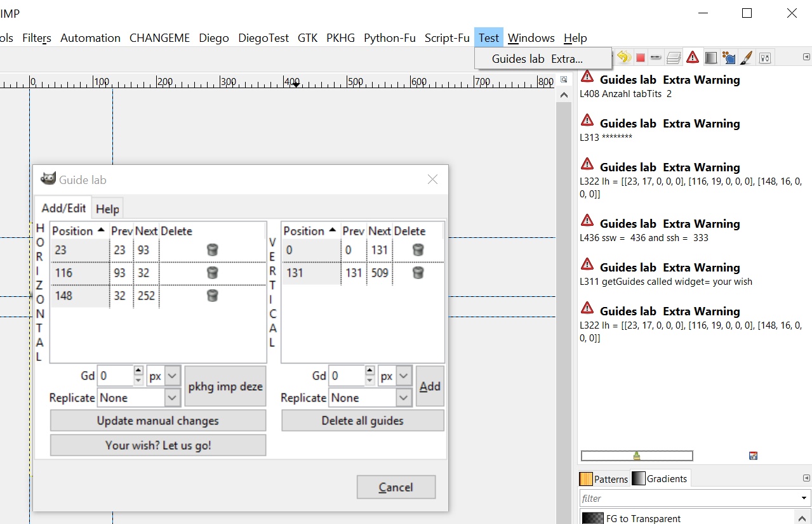This screenshot has width=812, height=524.
Task: Delete vertical guide at position 131
Action: click(418, 273)
